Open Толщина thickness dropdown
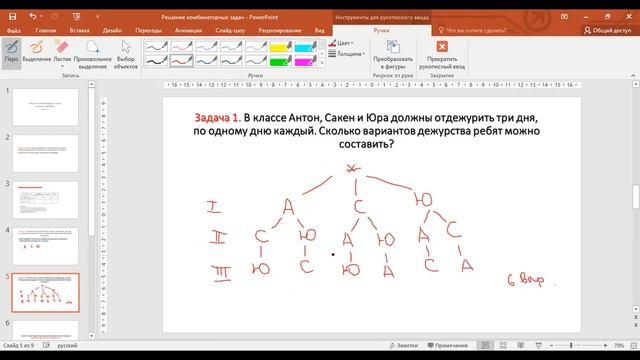 (x=347, y=53)
